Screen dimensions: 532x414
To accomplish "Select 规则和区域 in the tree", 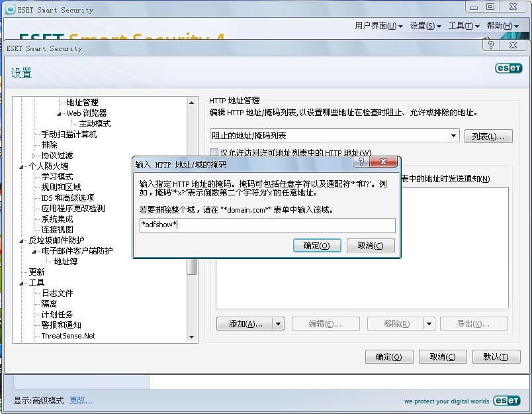I will pos(61,187).
